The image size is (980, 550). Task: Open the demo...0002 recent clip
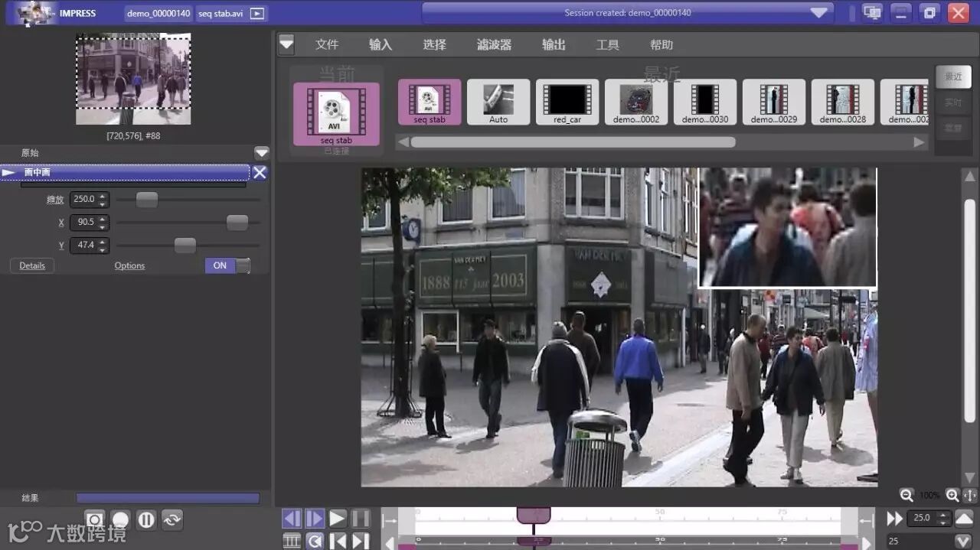636,102
